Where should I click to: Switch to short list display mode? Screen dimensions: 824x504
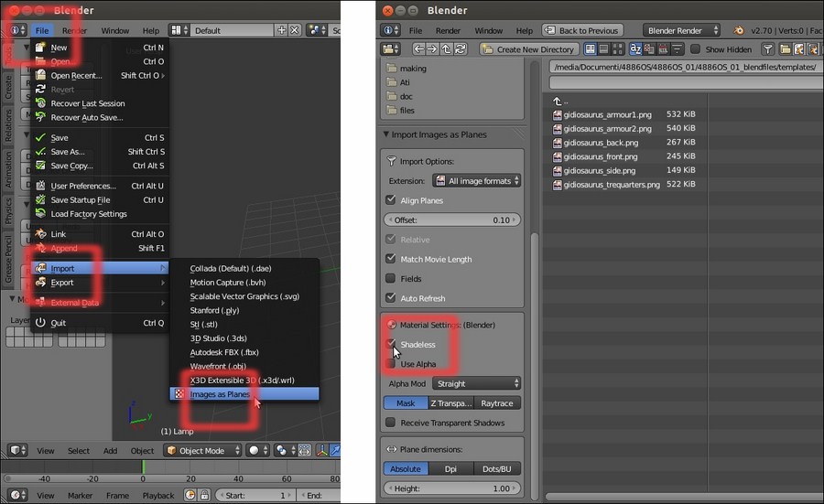coord(591,48)
